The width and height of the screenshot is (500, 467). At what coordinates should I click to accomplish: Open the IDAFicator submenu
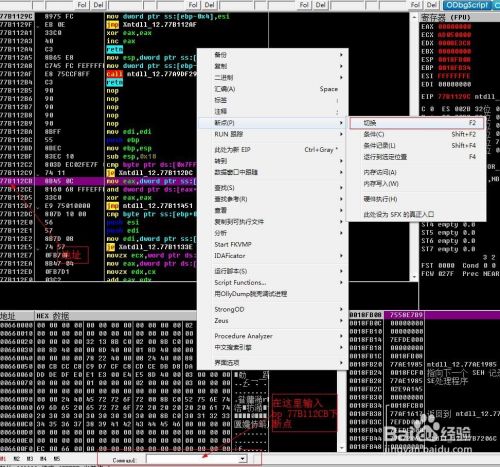(273, 256)
